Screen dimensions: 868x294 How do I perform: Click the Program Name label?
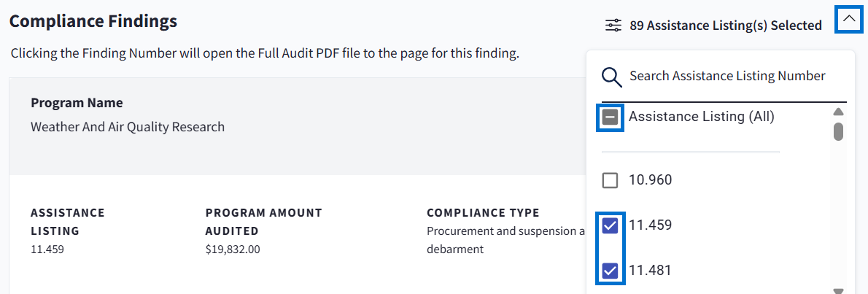coord(77,103)
